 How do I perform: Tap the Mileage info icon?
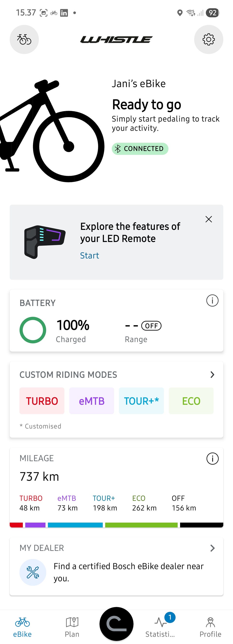[212, 459]
